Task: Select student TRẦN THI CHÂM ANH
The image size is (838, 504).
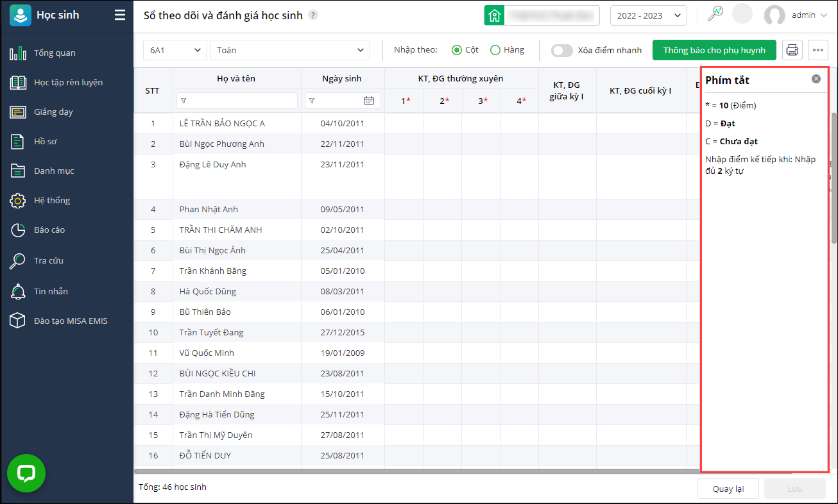Action: (221, 230)
